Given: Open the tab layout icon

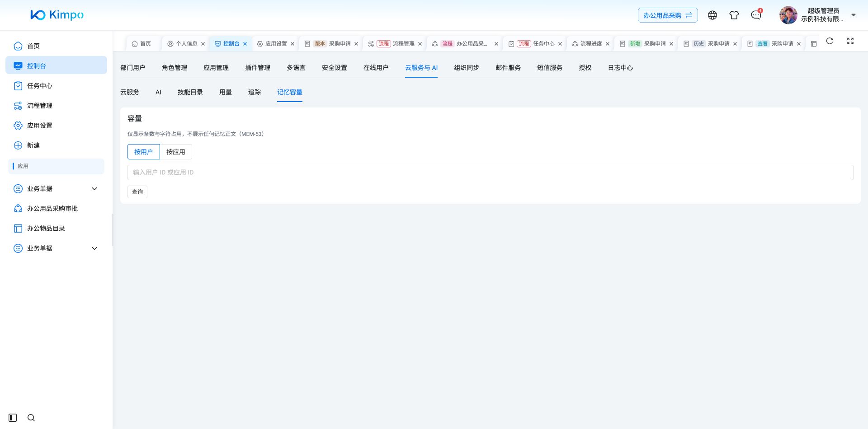Looking at the screenshot, I should (814, 44).
